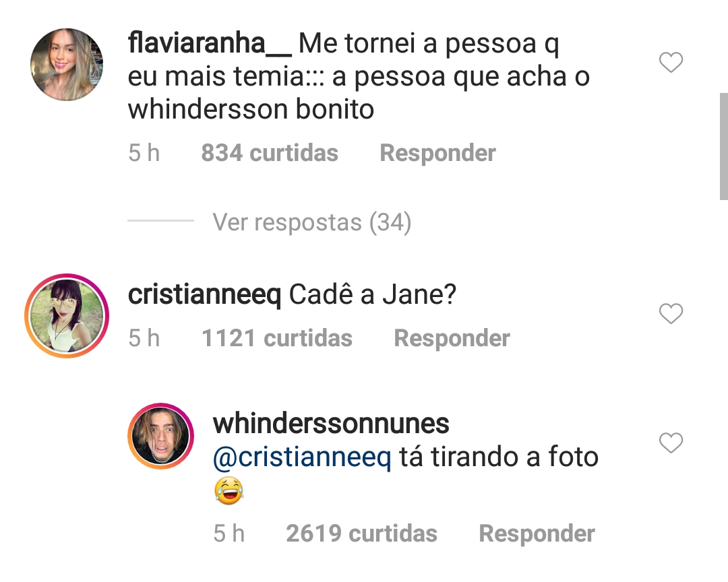Open flaviaranha__ profile picture

click(x=67, y=65)
